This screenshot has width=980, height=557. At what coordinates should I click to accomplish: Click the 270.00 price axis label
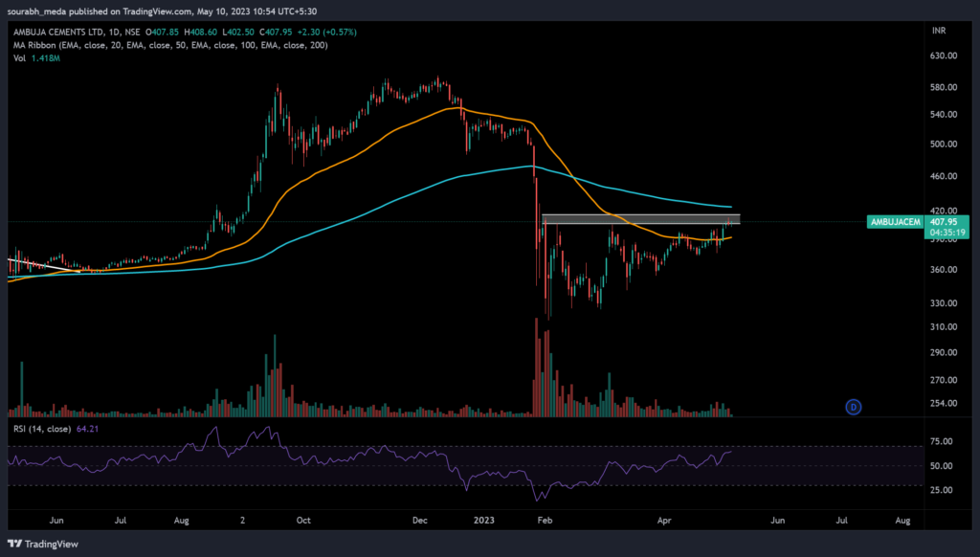pos(944,380)
